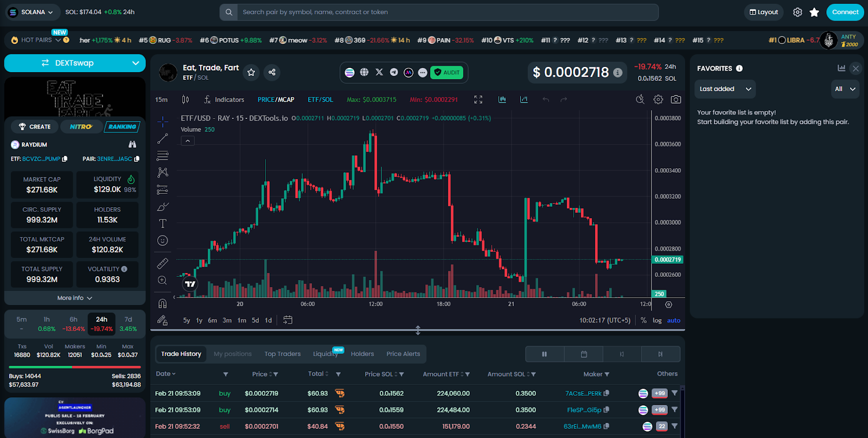Open go-to-date calendar icon below chart
This screenshot has width=868, height=438.
tap(288, 320)
